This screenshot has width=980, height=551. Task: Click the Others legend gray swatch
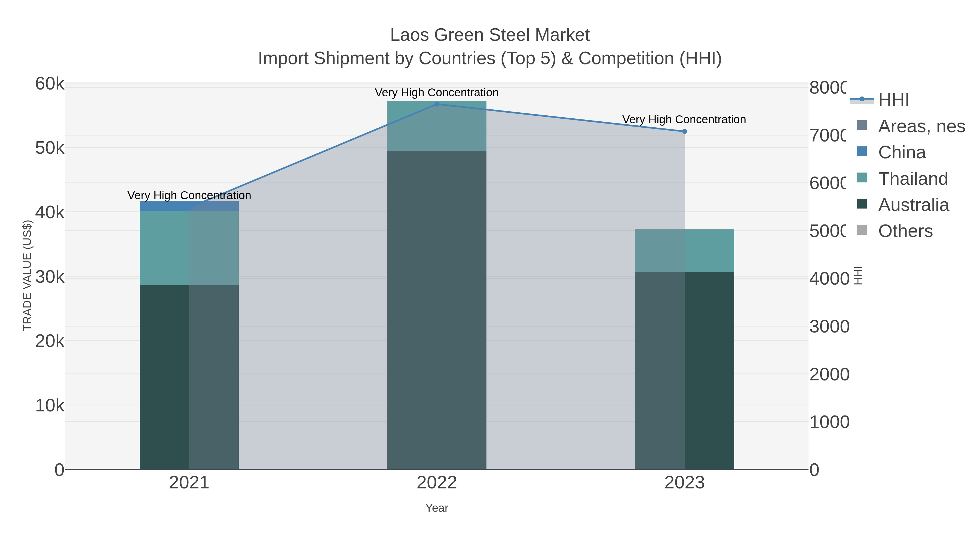tap(862, 230)
